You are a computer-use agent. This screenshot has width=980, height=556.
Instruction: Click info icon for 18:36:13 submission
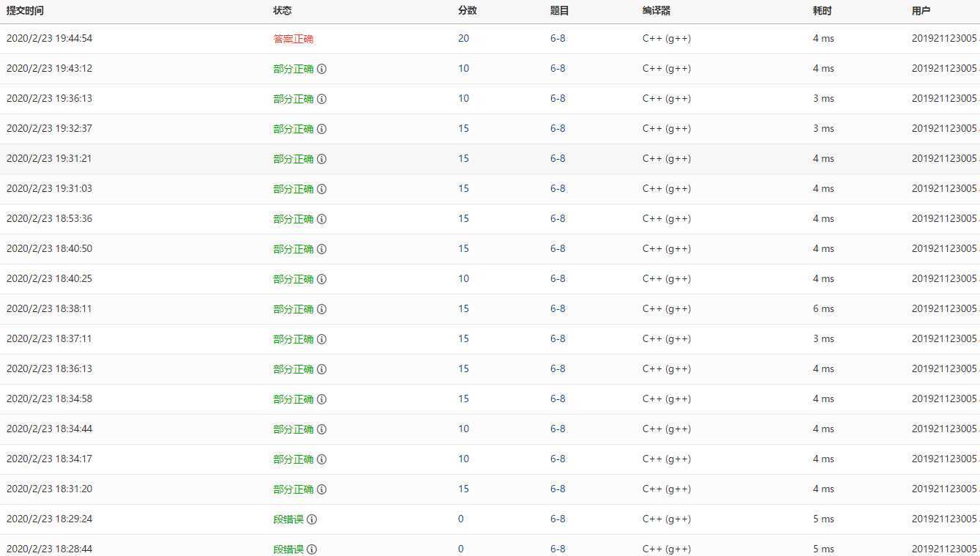[322, 369]
